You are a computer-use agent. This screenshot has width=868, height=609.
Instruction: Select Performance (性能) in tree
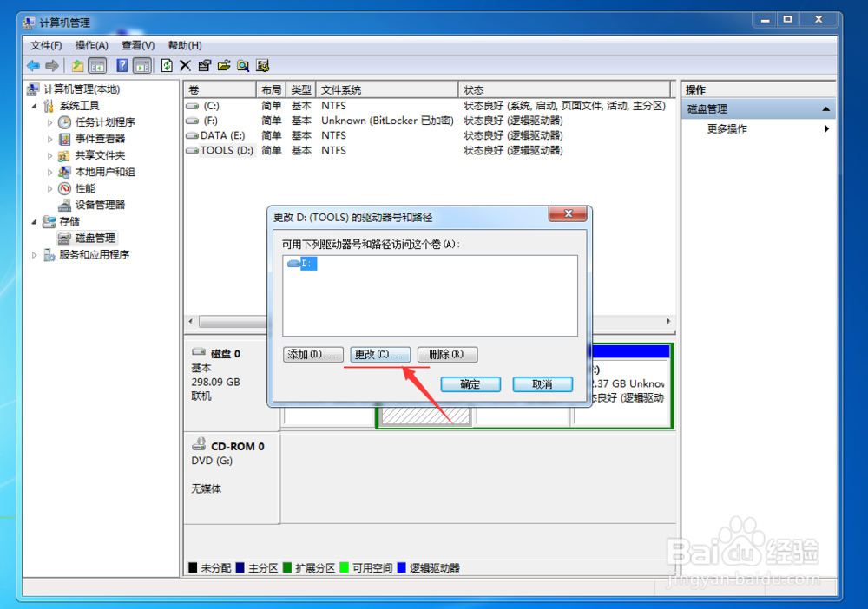point(85,188)
